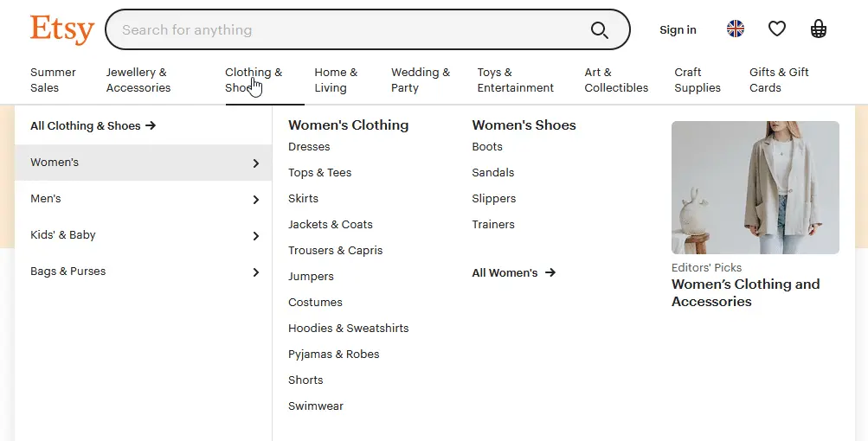868x441 pixels.
Task: Choose Sandals under Women's Shoes
Action: click(492, 172)
